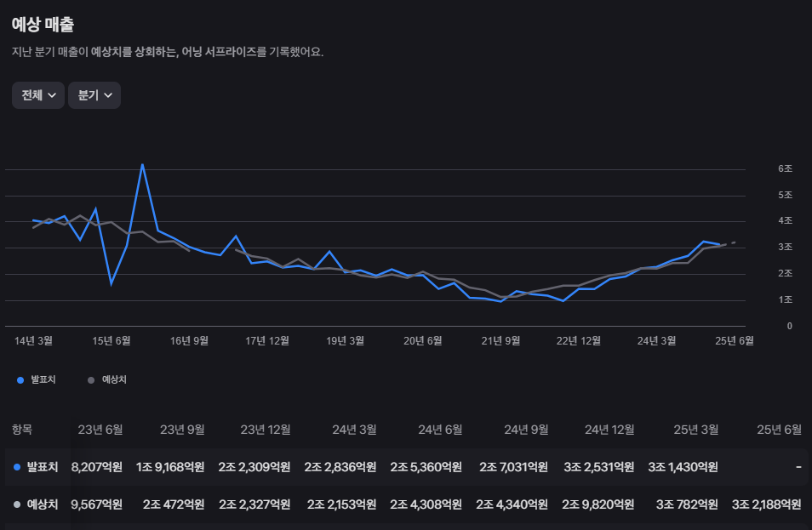Click the 2조 2,309억원 actual value
812x530 pixels.
tap(254, 467)
